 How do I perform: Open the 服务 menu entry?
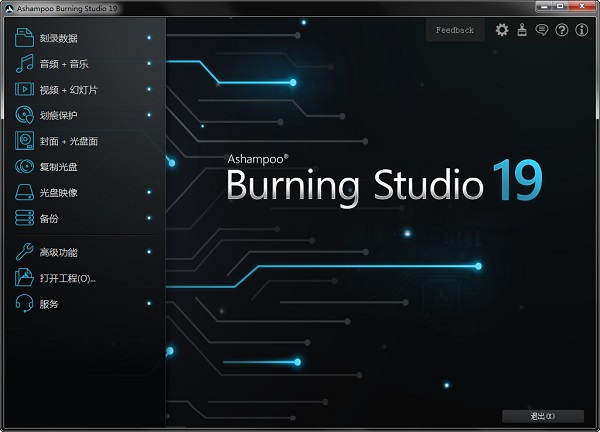pos(84,303)
